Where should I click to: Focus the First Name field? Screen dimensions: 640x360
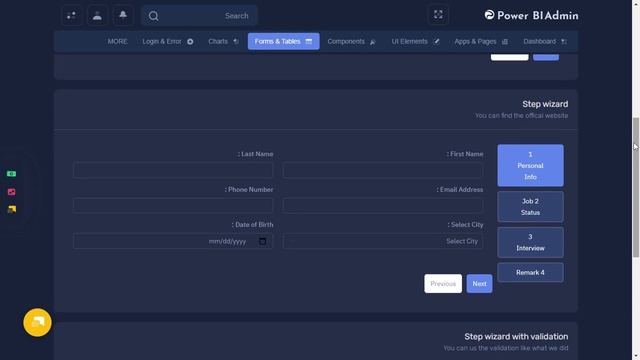[x=383, y=170]
